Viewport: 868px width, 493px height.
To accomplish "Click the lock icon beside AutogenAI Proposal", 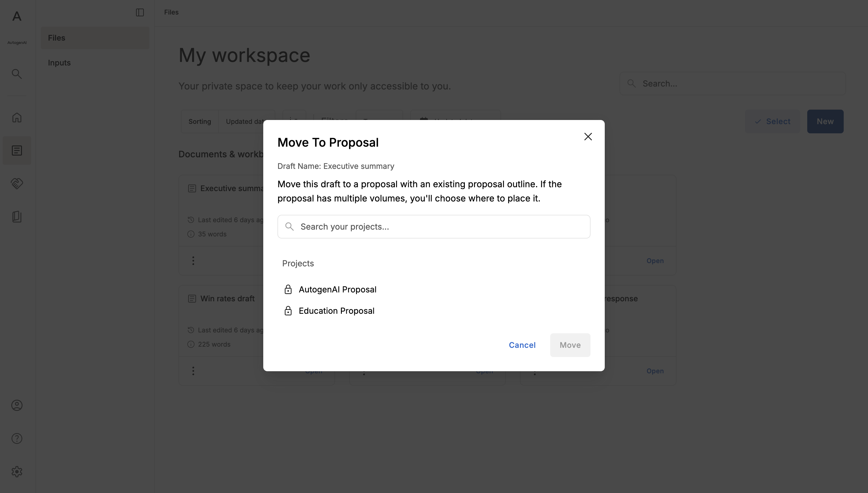I will click(288, 289).
